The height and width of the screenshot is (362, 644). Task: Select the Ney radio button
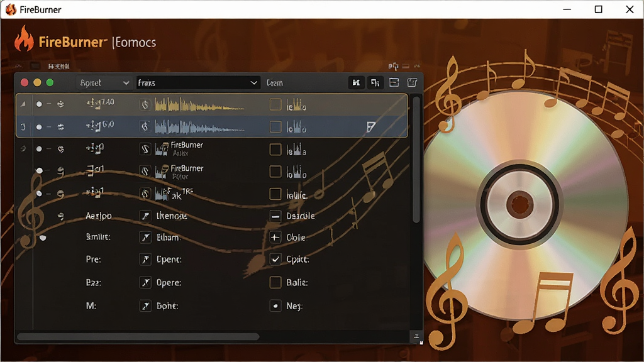click(x=275, y=306)
